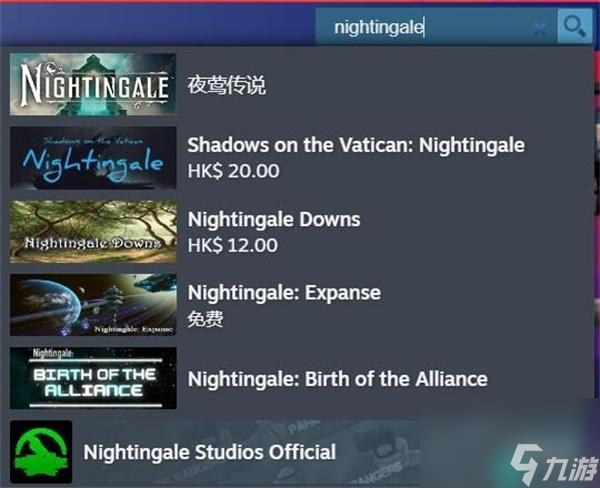The height and width of the screenshot is (488, 600).
Task: Click the green Nightingale Studios logo icon
Action: point(41,452)
